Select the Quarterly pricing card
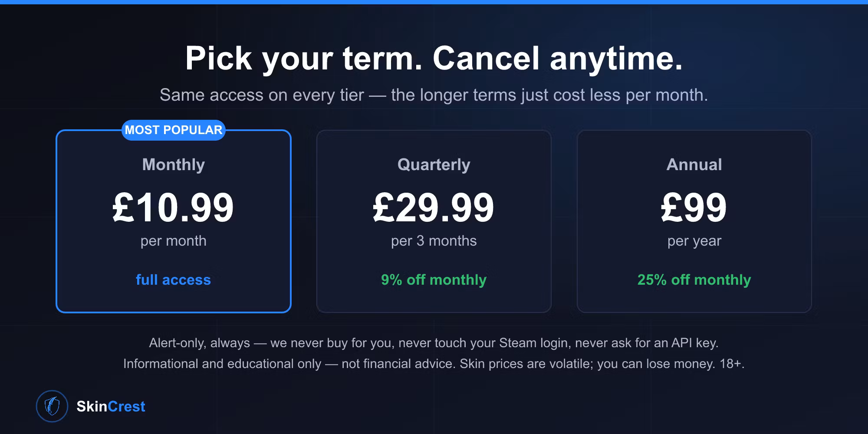 point(434,221)
